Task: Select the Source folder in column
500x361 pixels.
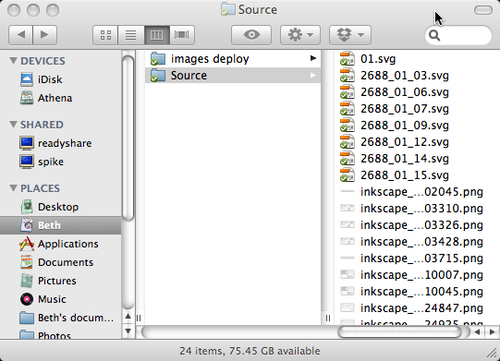Action: click(x=233, y=75)
